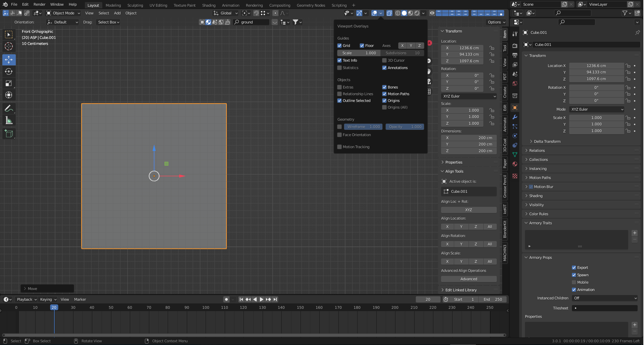Click the play animation button

coord(262,299)
